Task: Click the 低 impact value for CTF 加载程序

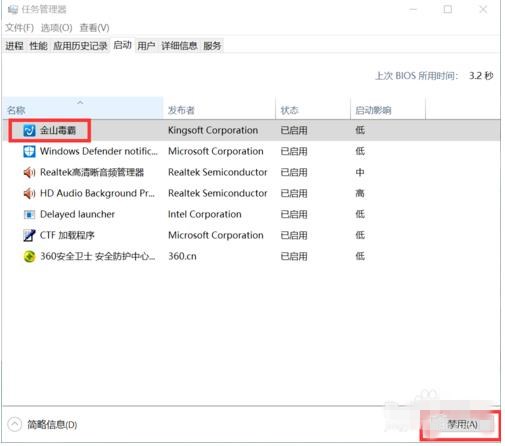Action: 360,235
